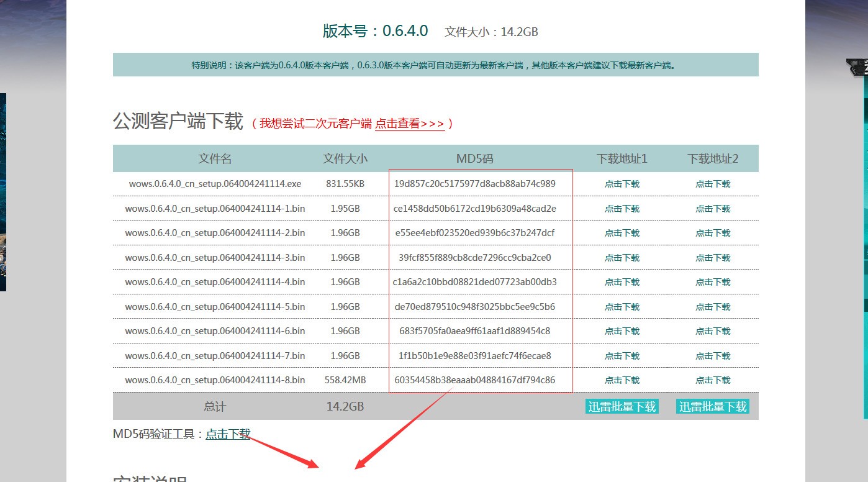This screenshot has width=868, height=482.
Task: Click 下载地址1 点击下载 for 114-2.bin
Action: point(622,233)
